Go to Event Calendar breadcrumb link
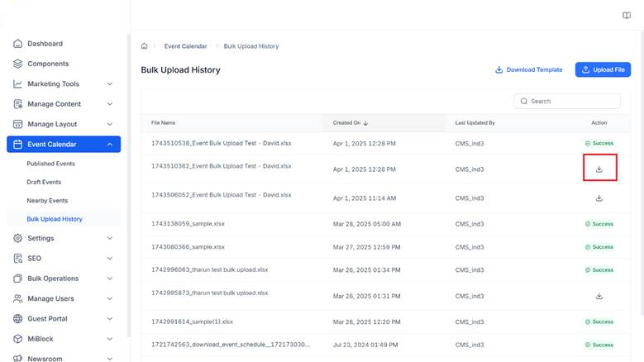Image resolution: width=644 pixels, height=362 pixels. 186,46
